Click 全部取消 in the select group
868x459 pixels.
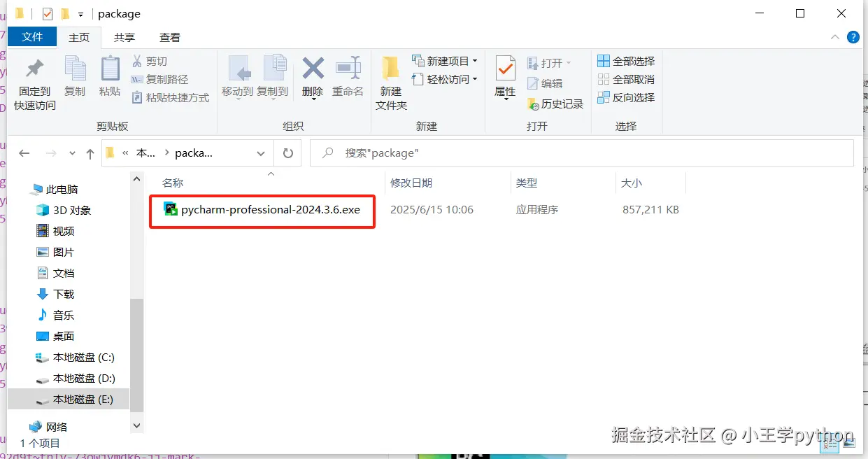[x=626, y=79]
